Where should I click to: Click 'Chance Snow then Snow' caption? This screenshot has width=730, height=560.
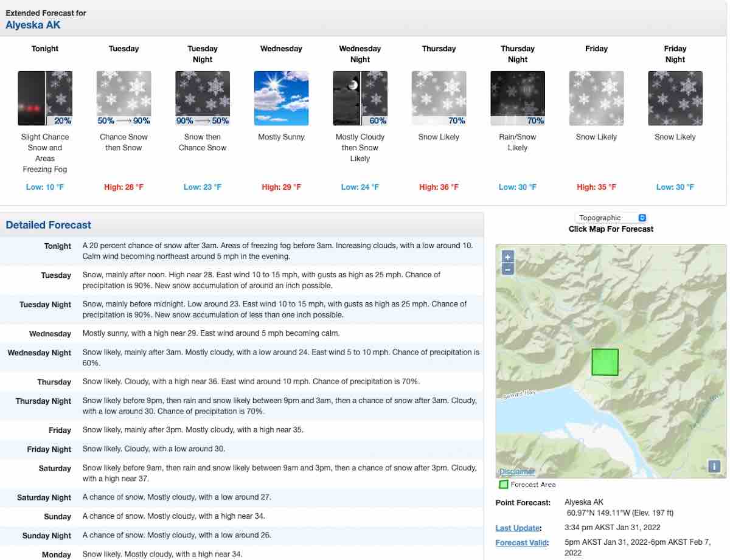pyautogui.click(x=124, y=142)
